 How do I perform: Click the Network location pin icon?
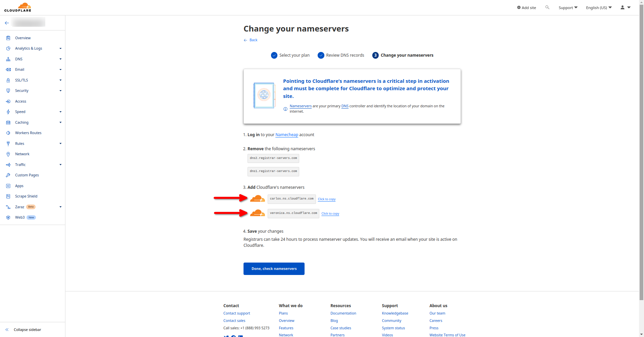[8, 154]
